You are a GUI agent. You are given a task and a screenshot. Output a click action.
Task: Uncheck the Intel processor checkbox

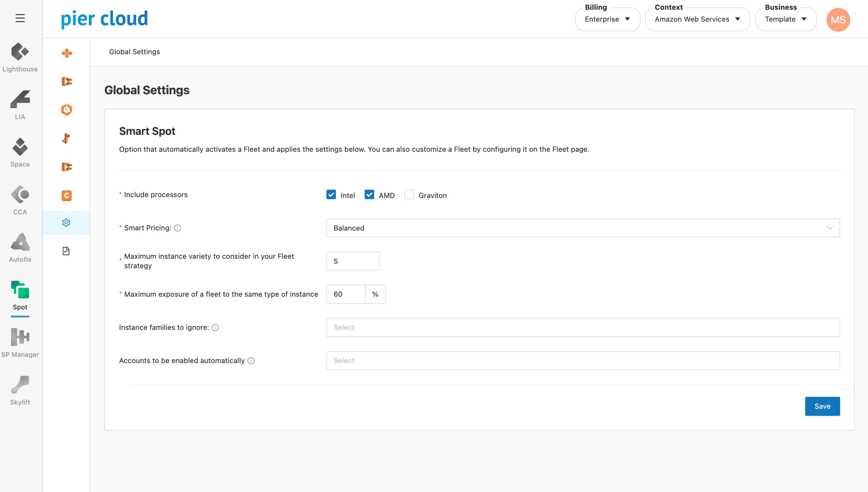tap(331, 194)
